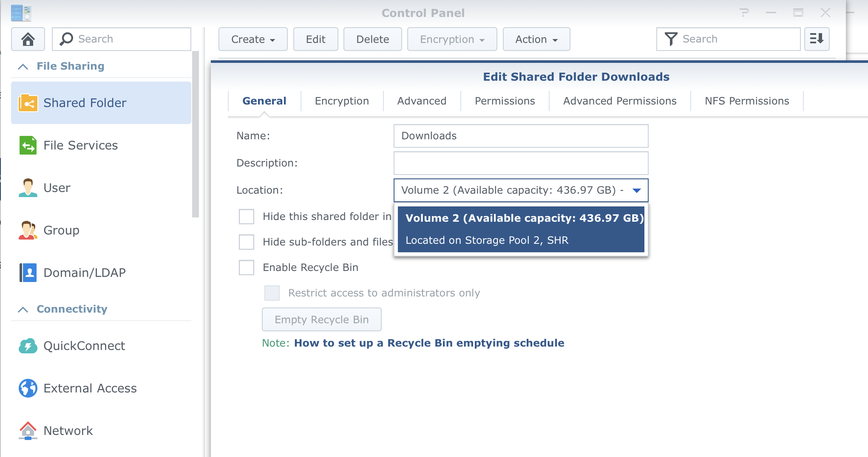Click the sidebar Search field
The width and height of the screenshot is (868, 457).
(122, 39)
